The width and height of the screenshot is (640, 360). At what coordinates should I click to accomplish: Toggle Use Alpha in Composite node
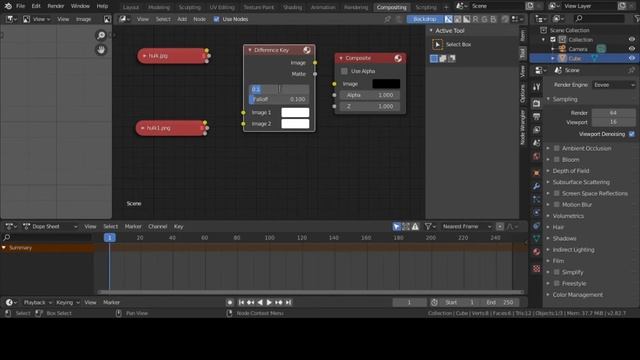344,71
